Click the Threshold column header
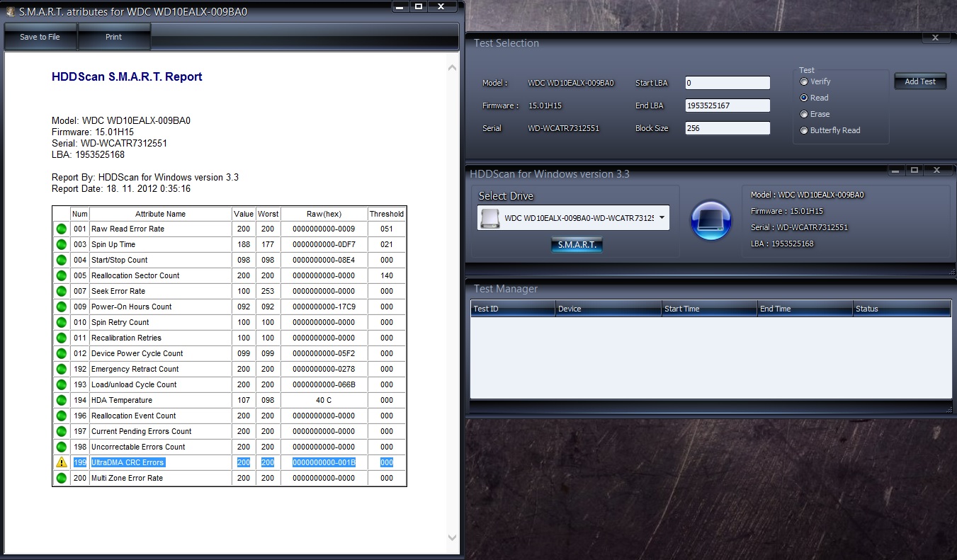Image resolution: width=957 pixels, height=560 pixels. [387, 214]
